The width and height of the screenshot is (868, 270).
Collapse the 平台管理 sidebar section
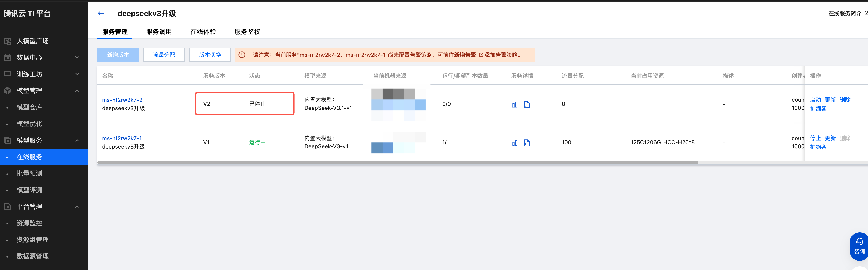click(x=77, y=207)
